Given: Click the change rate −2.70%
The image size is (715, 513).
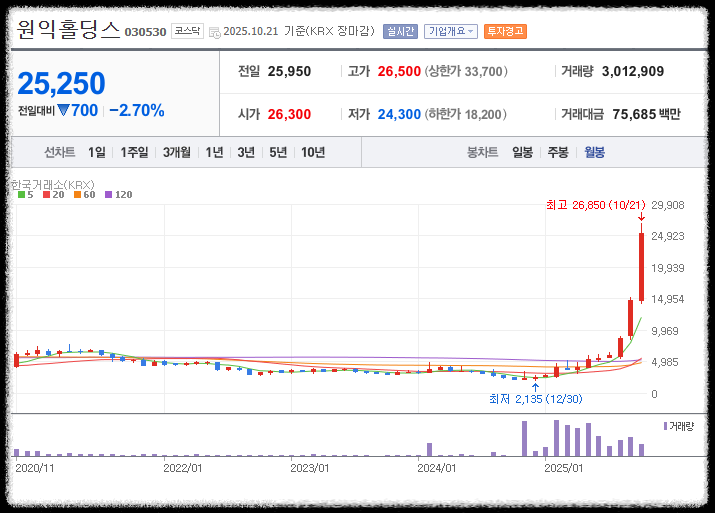Looking at the screenshot, I should [x=137, y=110].
